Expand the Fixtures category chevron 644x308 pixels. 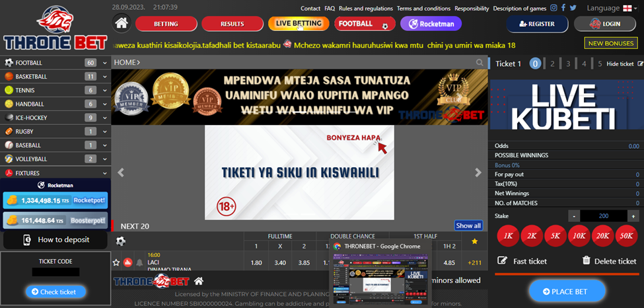pos(105,173)
